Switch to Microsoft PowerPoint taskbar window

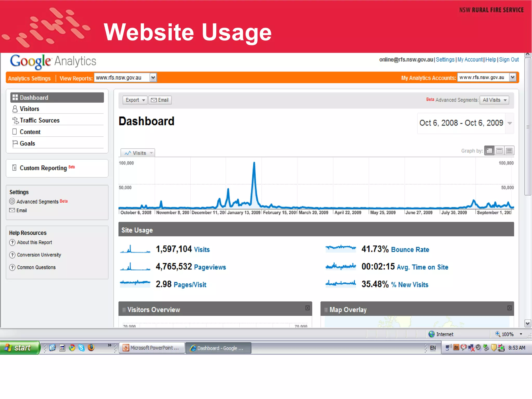[152, 348]
